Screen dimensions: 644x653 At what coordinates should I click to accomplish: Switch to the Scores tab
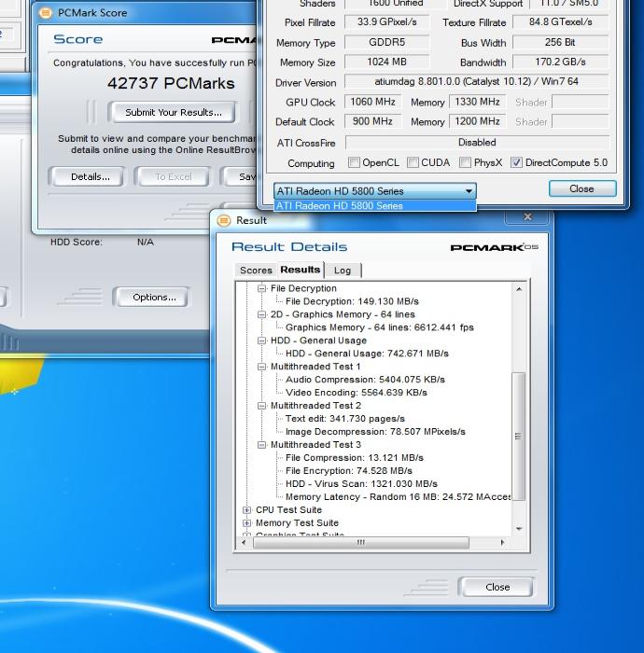point(256,271)
